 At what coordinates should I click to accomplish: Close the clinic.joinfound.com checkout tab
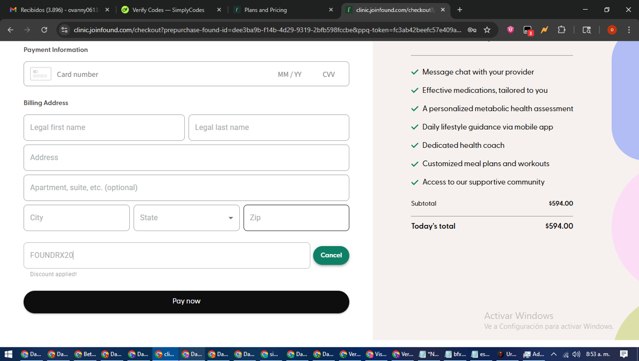pos(443,10)
